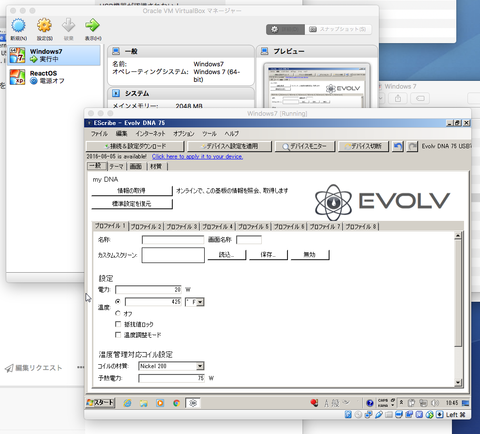Click the 読込 load custom screen button
The width and height of the screenshot is (480, 434).
click(x=227, y=255)
